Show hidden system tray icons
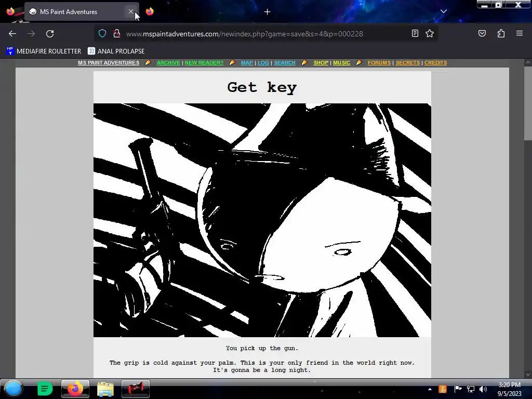 [x=430, y=389]
